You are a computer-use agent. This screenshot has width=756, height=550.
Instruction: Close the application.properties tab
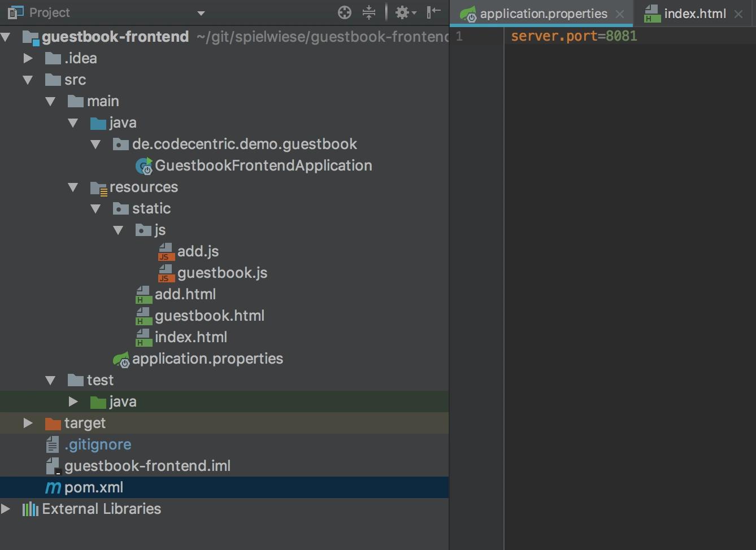(620, 14)
